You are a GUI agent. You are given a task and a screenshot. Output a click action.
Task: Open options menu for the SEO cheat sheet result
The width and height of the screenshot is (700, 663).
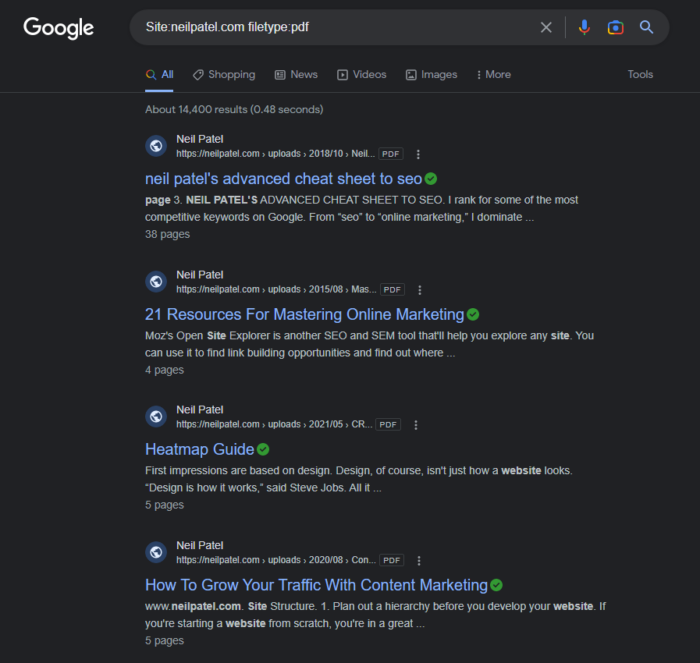click(418, 154)
